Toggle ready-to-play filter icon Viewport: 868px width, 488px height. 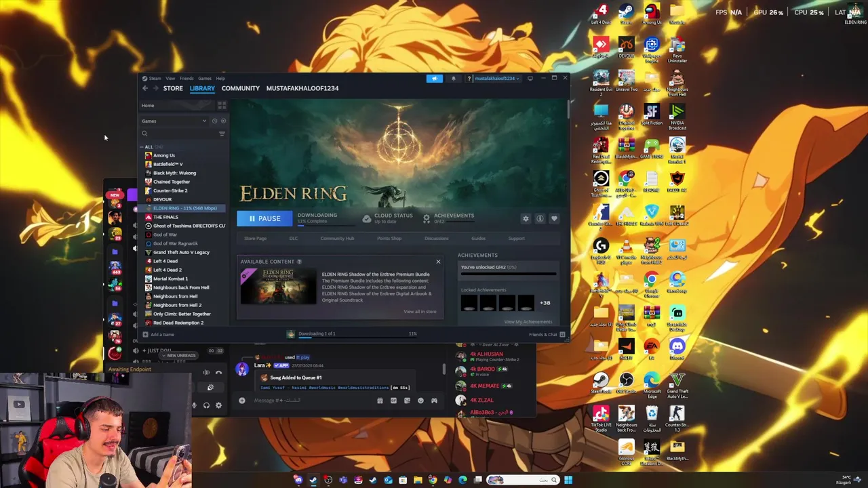[223, 121]
